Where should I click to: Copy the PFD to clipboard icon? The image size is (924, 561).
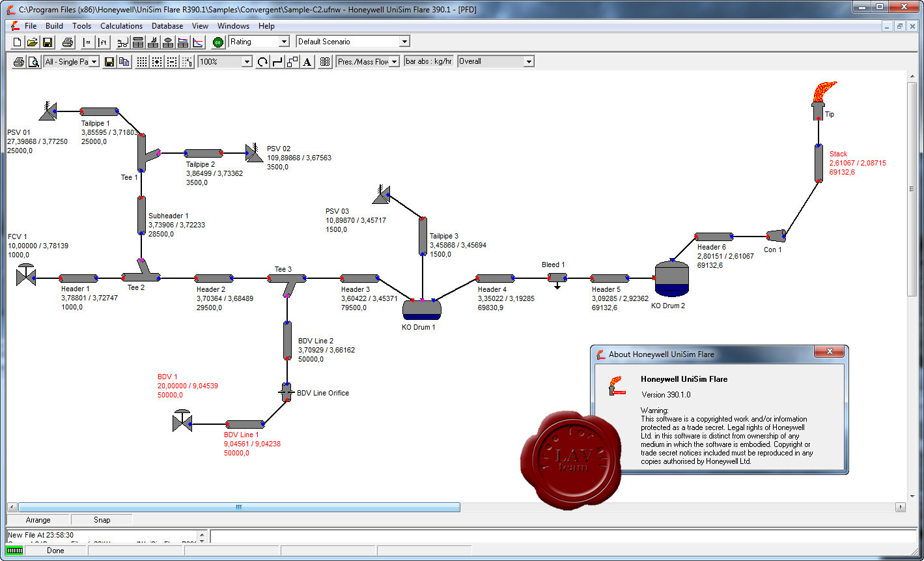(124, 62)
